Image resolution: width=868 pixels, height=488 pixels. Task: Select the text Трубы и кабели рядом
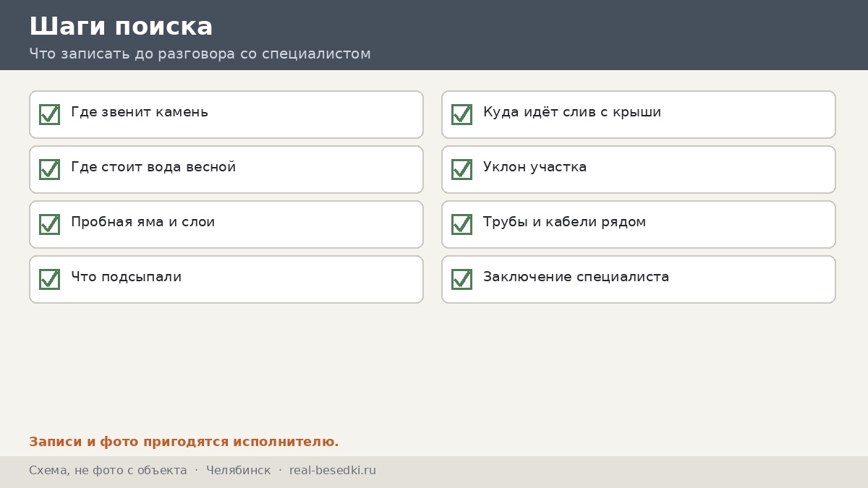tap(565, 222)
